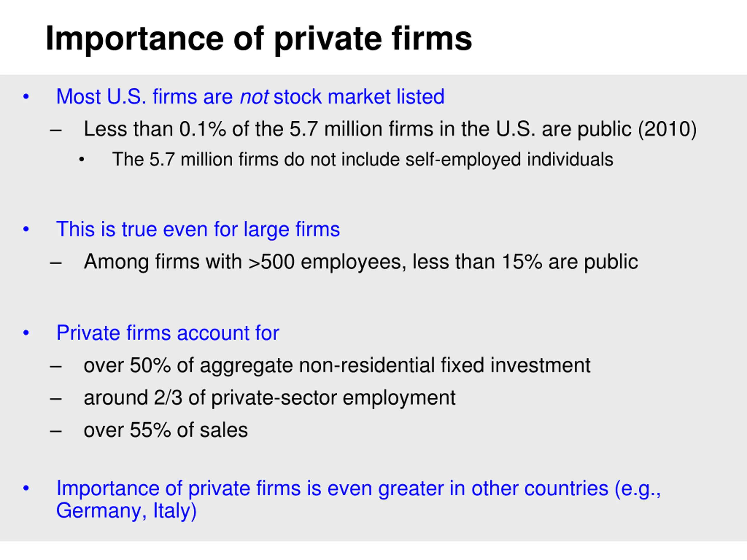Click the blue bullet beside "Private firms account for"
The width and height of the screenshot is (747, 560).
click(x=26, y=333)
